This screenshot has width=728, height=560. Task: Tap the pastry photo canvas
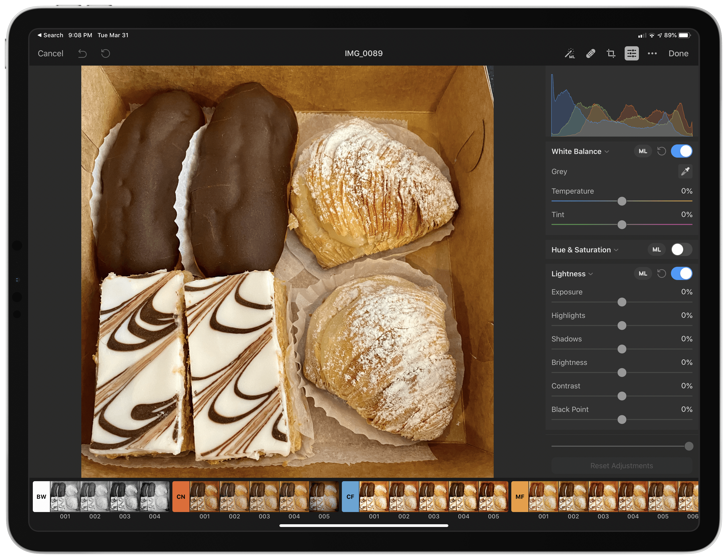click(x=287, y=271)
